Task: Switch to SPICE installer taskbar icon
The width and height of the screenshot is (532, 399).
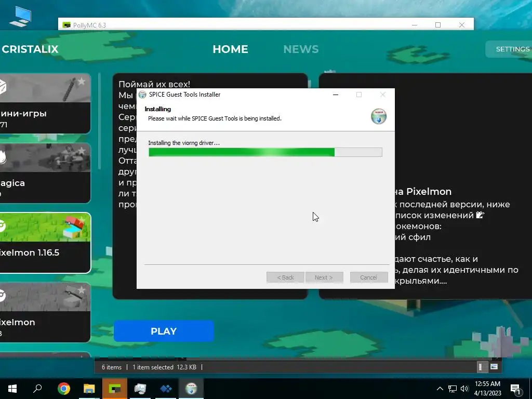Action: click(191, 389)
